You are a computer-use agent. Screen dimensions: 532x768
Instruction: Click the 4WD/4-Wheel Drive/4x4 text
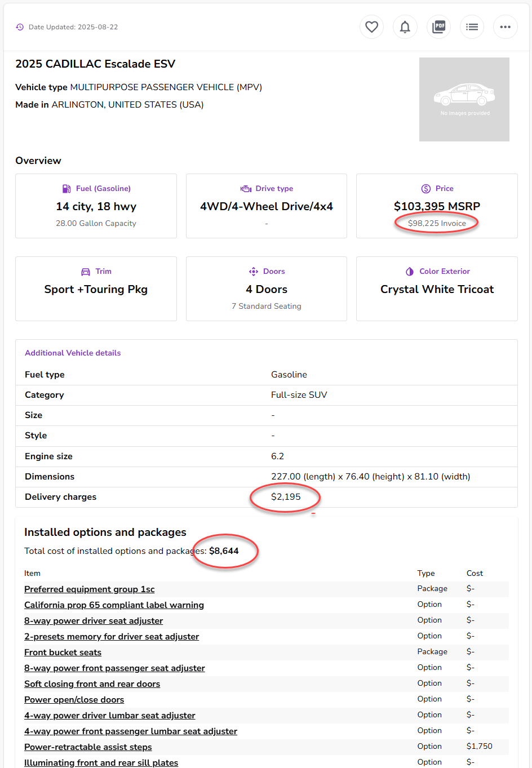point(267,206)
